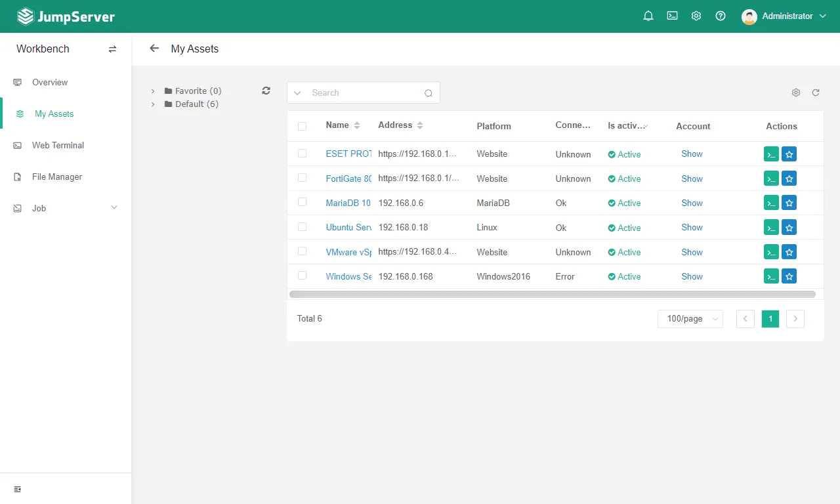Select the Default (6) folder label
Screen dimensions: 840x504
coord(197,104)
